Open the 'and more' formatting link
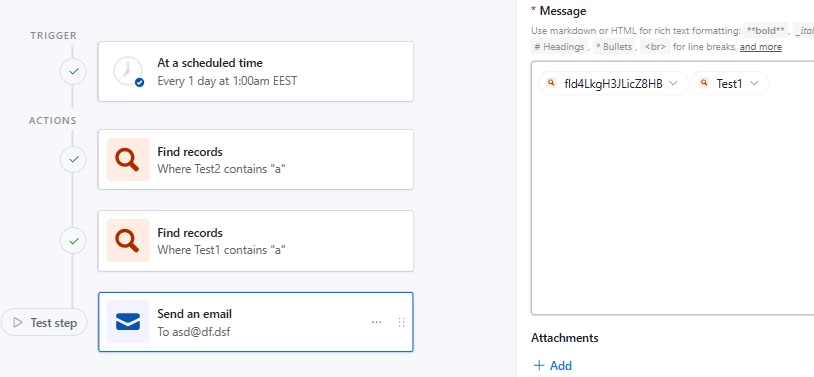The width and height of the screenshot is (814, 377). pos(761,47)
